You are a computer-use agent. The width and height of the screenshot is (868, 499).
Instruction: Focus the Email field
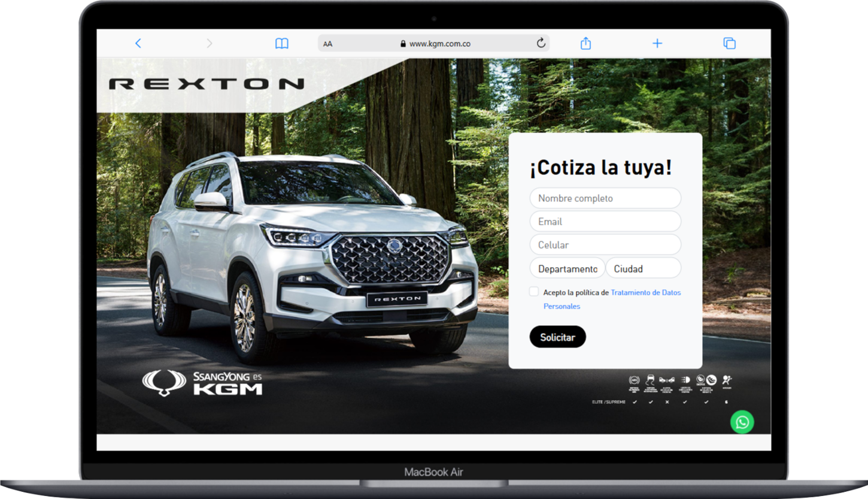tap(605, 222)
